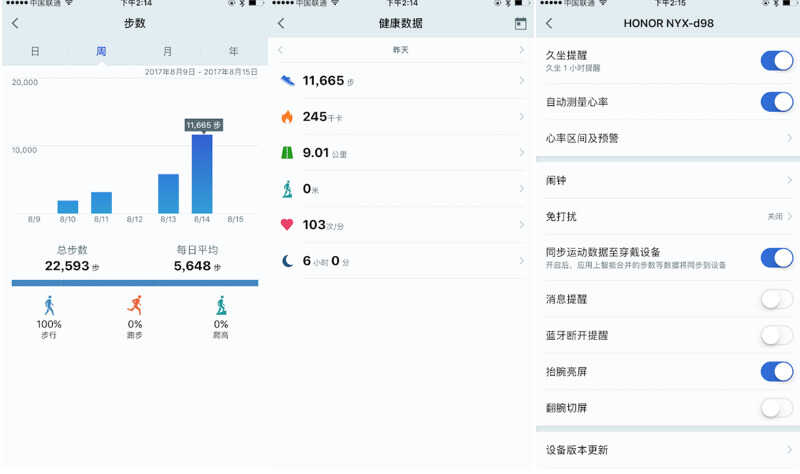Tap the moon sleep icon
Viewport: 800px width, 474px height.
point(287,261)
